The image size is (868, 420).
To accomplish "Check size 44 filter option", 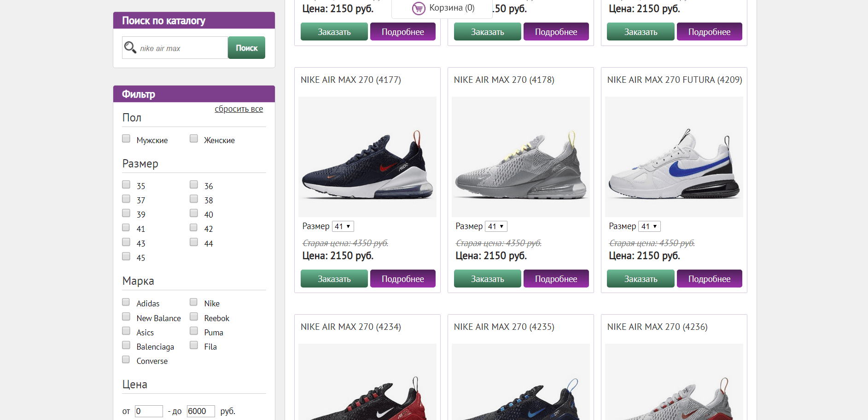I will pos(193,242).
